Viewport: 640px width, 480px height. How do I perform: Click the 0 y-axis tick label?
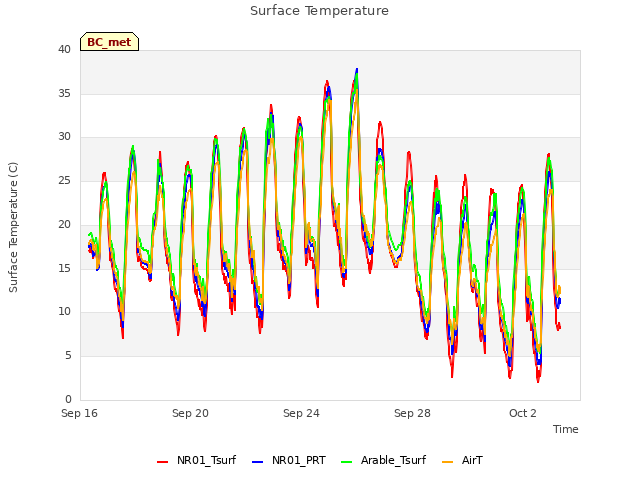68,399
